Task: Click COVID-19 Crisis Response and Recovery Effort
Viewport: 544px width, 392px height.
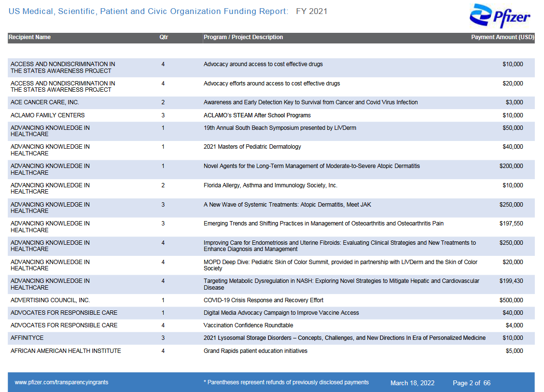Action: click(264, 300)
